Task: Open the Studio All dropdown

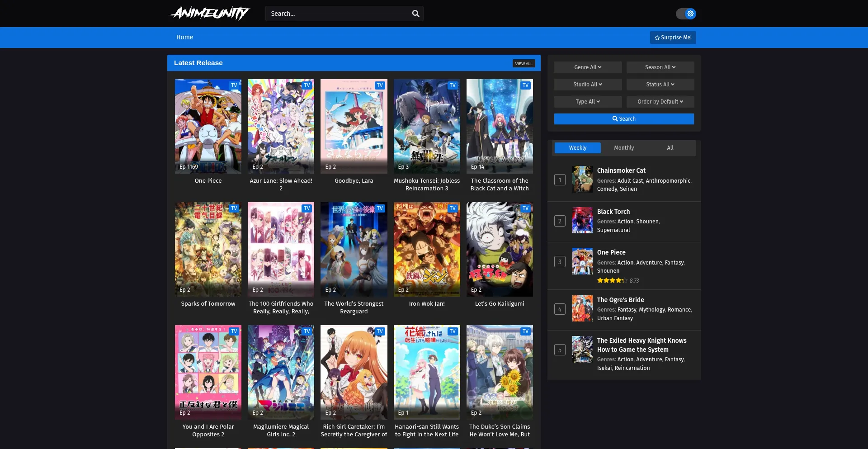Action: click(588, 85)
